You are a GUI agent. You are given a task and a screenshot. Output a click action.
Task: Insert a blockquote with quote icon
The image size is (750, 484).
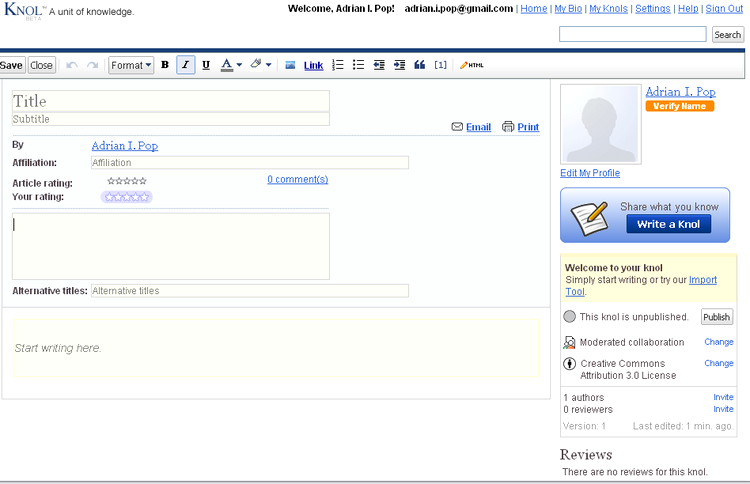[x=419, y=65]
